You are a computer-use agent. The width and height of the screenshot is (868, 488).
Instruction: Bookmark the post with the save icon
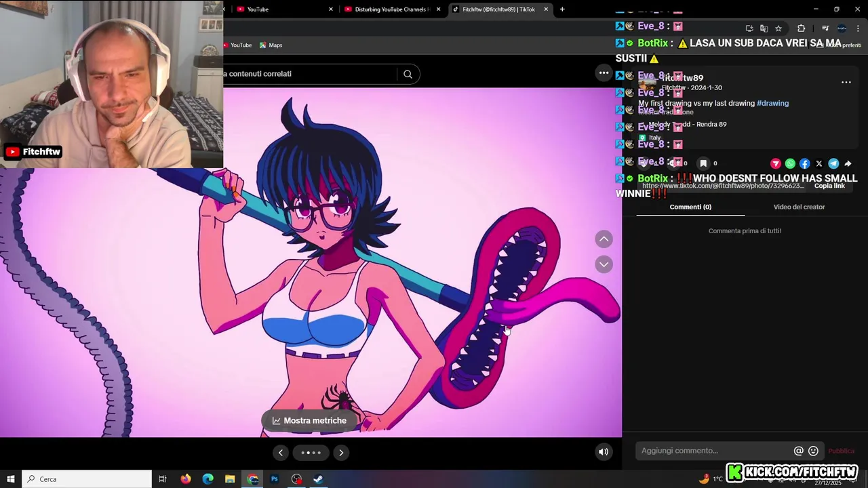tap(703, 163)
